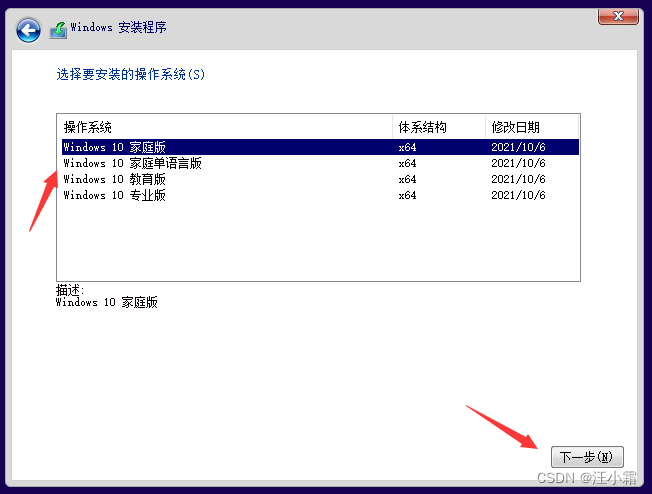Image resolution: width=652 pixels, height=494 pixels.
Task: Click the 选择要安装的操作系统(S) heading
Action: click(131, 74)
